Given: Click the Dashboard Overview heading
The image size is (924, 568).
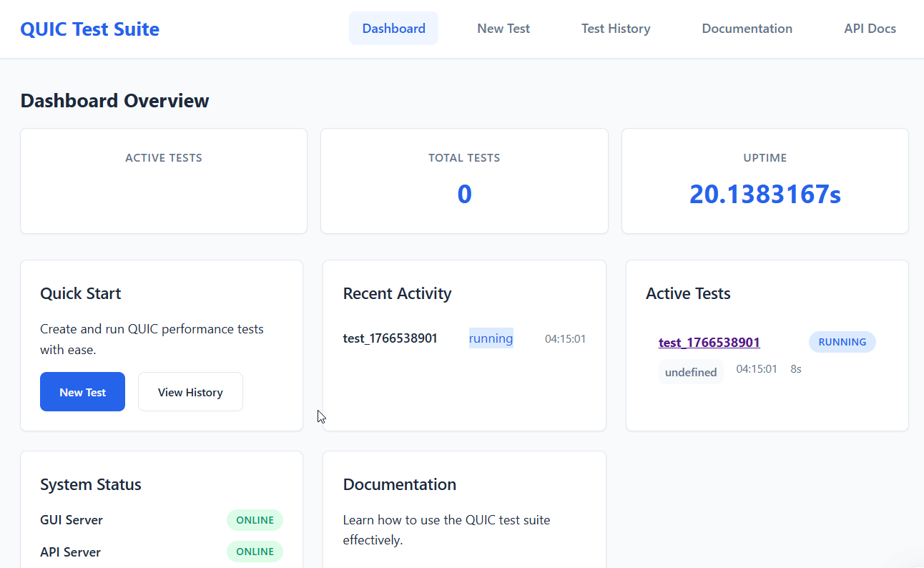Looking at the screenshot, I should click(114, 100).
